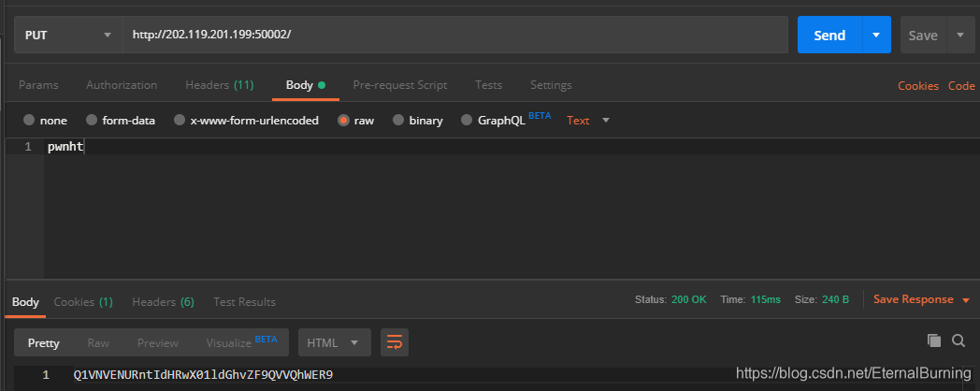
Task: Switch to the Params tab
Action: click(x=38, y=85)
